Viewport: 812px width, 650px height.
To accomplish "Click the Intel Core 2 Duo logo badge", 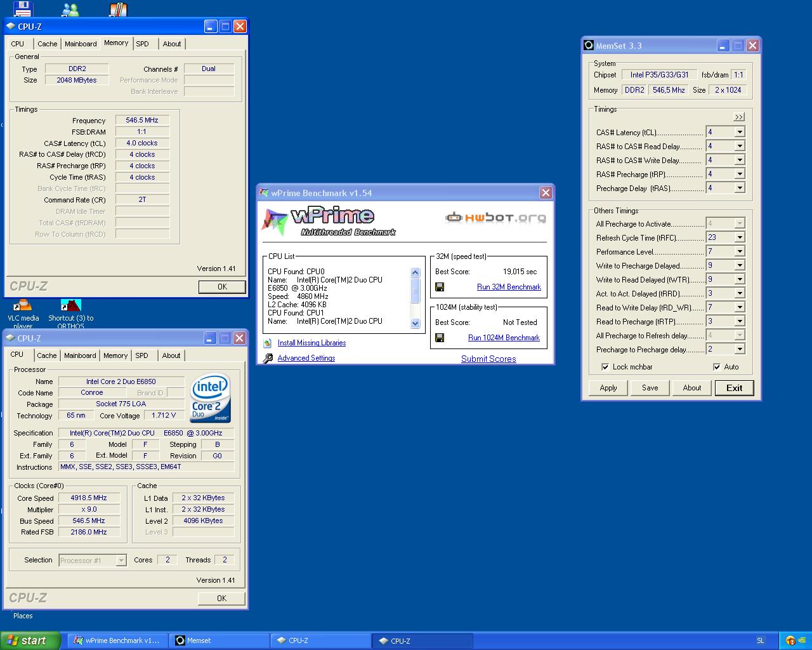I will (x=211, y=398).
